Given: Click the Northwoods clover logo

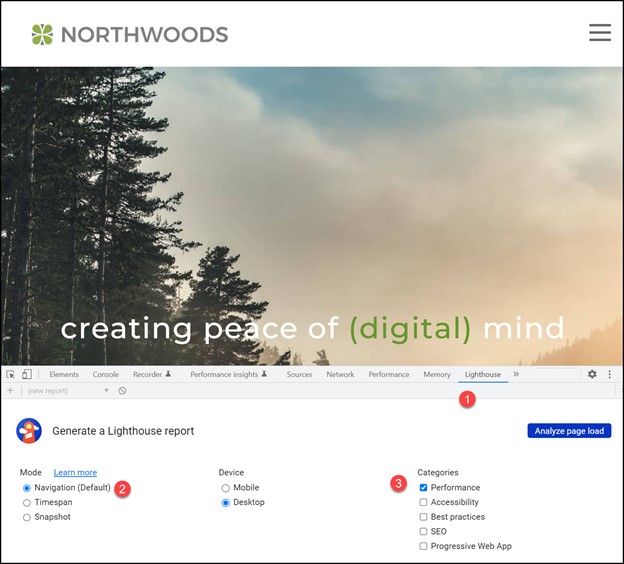Looking at the screenshot, I should point(42,34).
